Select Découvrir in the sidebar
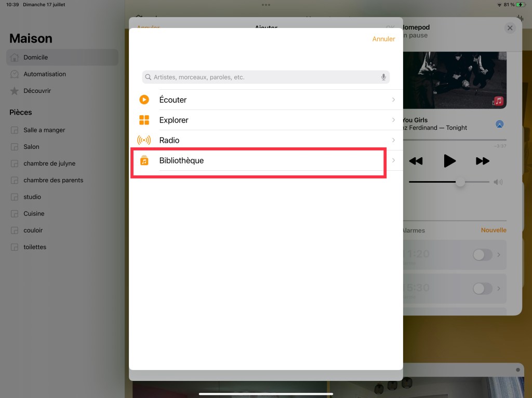Image resolution: width=532 pixels, height=398 pixels. pyautogui.click(x=37, y=91)
